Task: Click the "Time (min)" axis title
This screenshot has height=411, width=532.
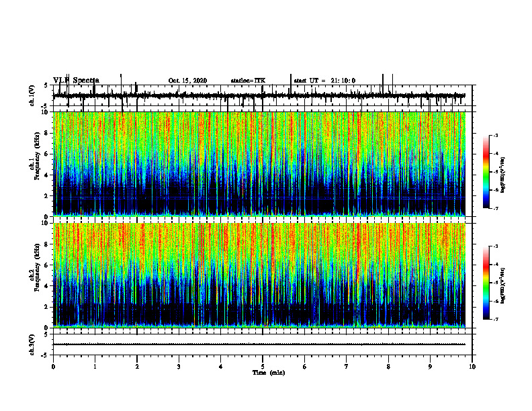Action: 269,373
